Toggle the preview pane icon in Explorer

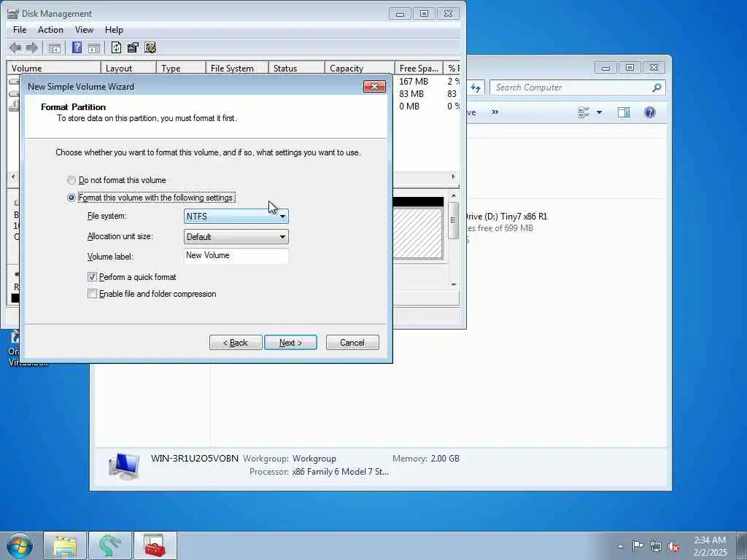pos(624,112)
